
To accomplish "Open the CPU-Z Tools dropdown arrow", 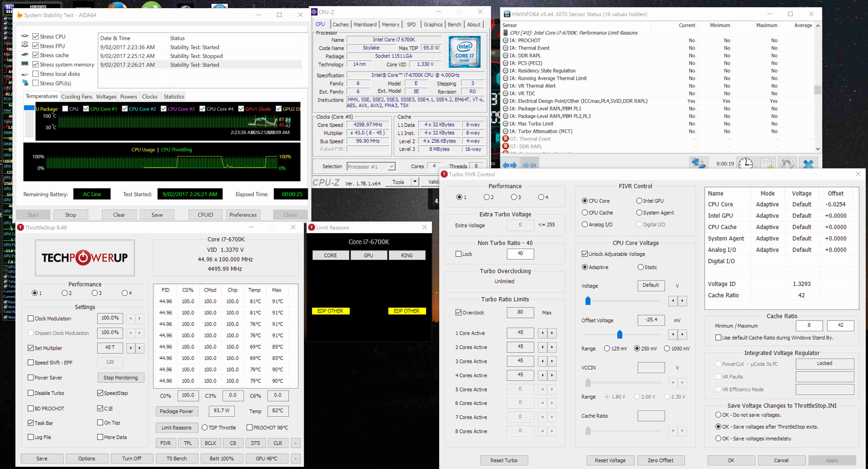I will [x=415, y=182].
